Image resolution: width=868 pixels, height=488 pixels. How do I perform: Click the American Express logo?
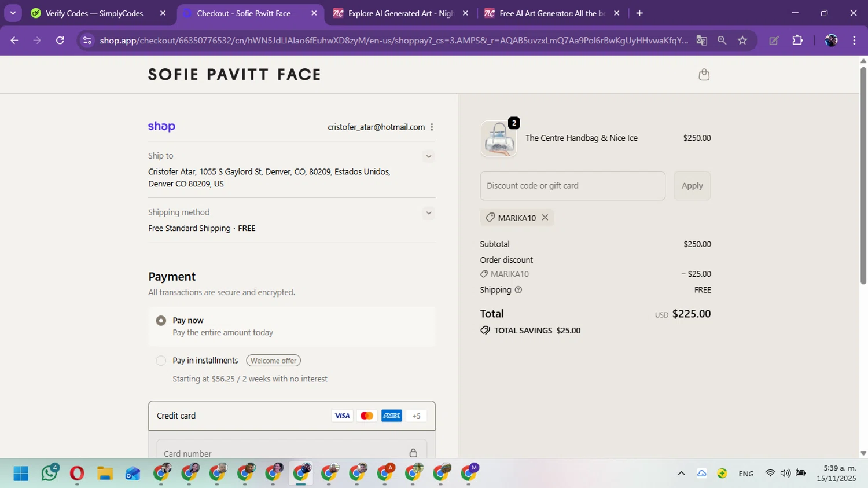click(x=392, y=416)
